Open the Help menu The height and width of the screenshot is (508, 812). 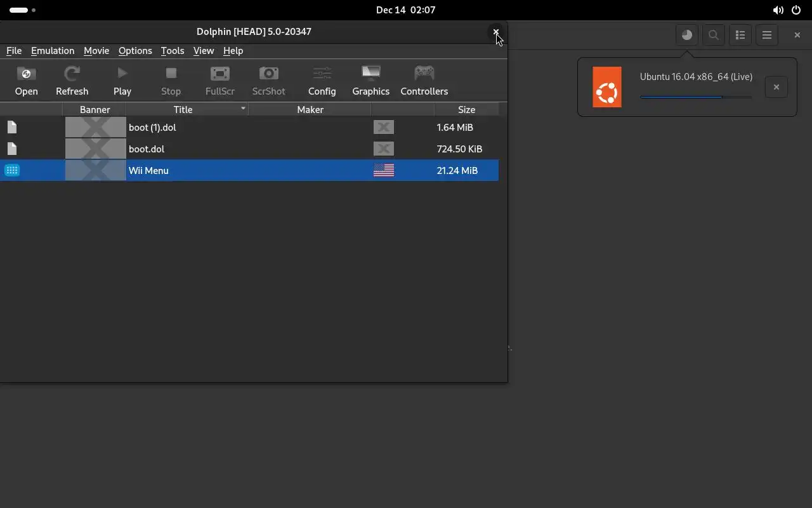pyautogui.click(x=233, y=51)
